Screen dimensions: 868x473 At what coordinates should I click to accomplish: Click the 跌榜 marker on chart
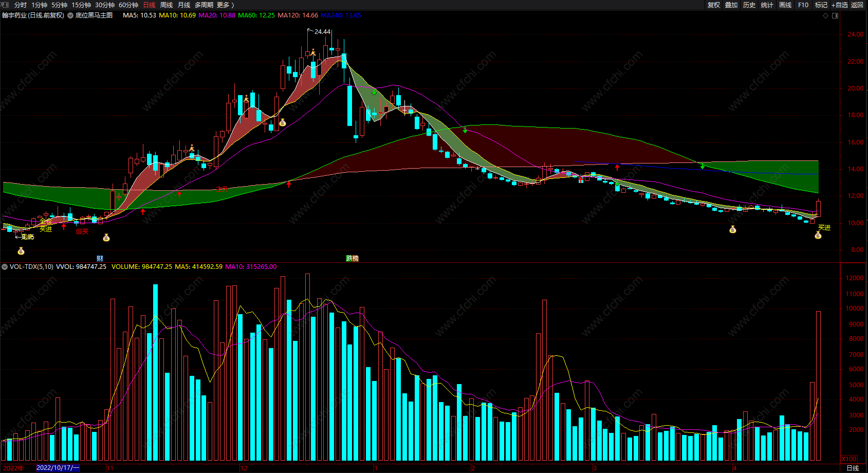[x=352, y=258]
